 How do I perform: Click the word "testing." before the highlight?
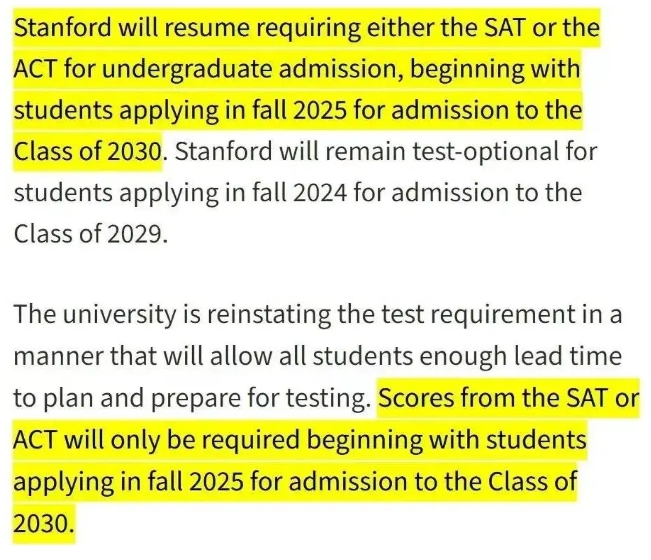[x=328, y=398]
